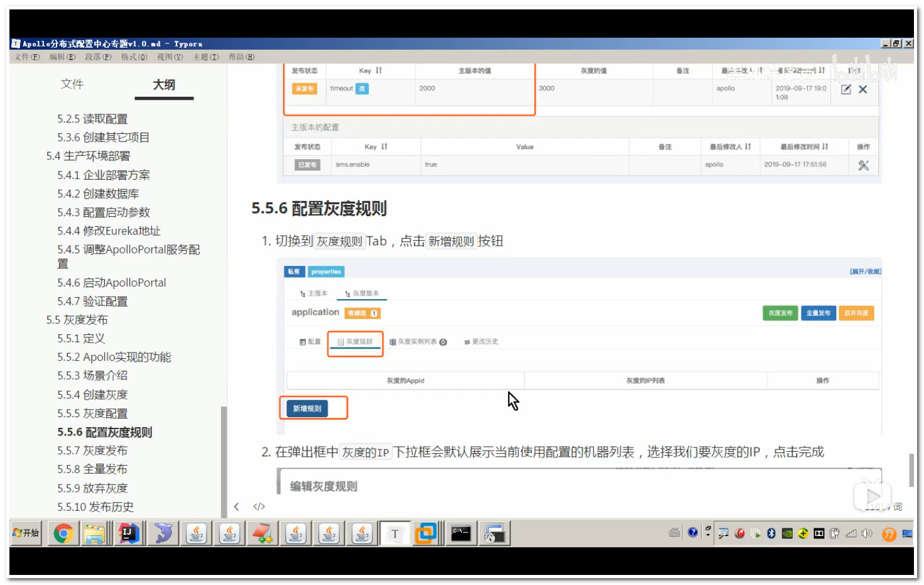Navigate to 5.4.7 验证配置
This screenshot has height=585, width=924.
tap(92, 302)
